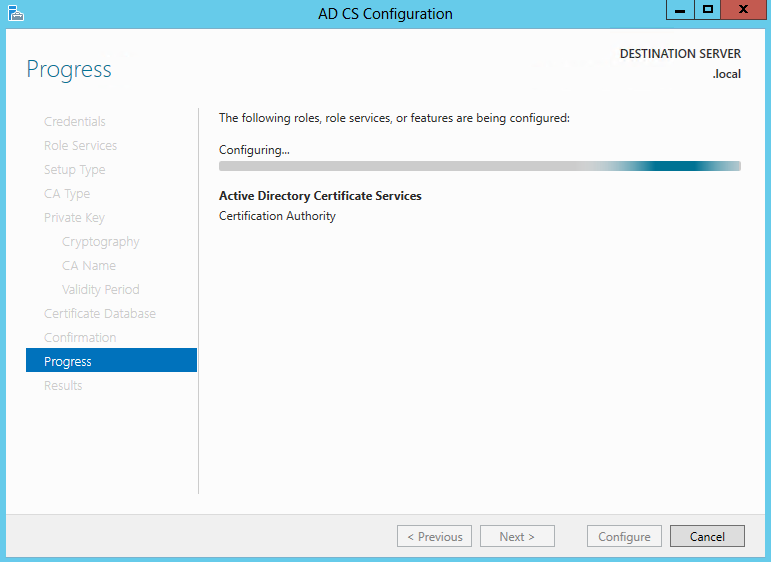Click the AD CS Configuration title bar icon
771x562 pixels.
[x=16, y=14]
